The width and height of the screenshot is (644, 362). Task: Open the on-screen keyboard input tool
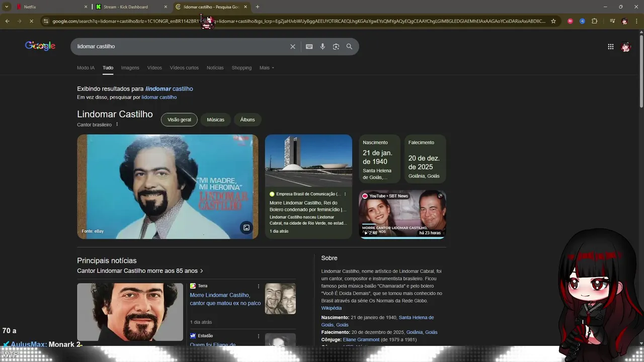coord(309,46)
